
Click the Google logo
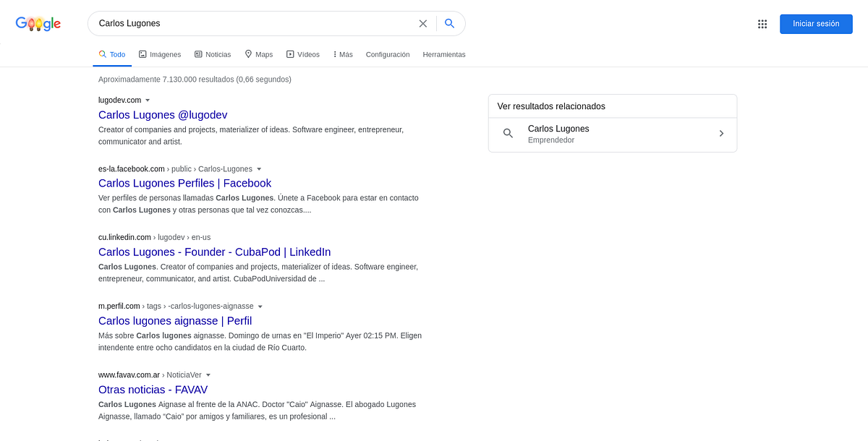(38, 24)
